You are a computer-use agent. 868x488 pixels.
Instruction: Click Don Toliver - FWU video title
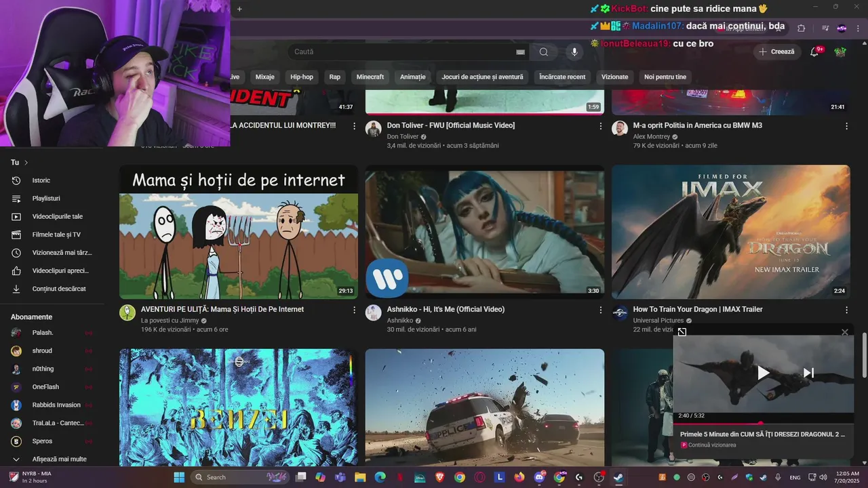[451, 125]
